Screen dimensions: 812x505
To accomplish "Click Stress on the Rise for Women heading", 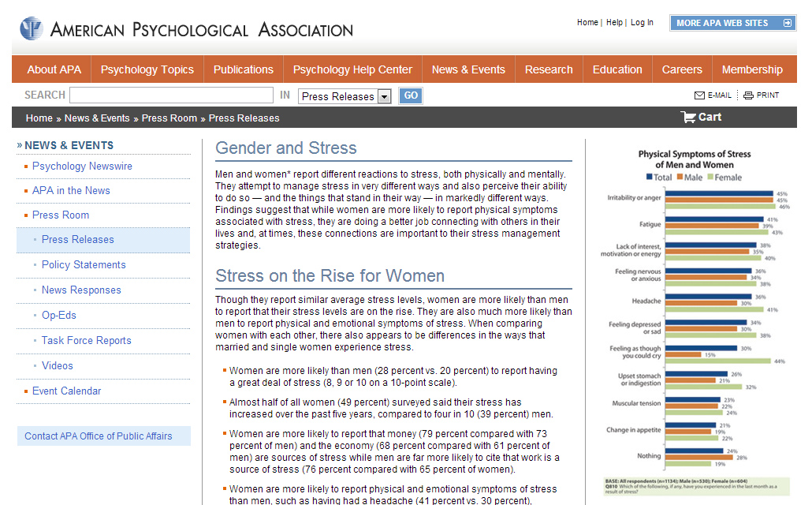I will click(x=330, y=276).
